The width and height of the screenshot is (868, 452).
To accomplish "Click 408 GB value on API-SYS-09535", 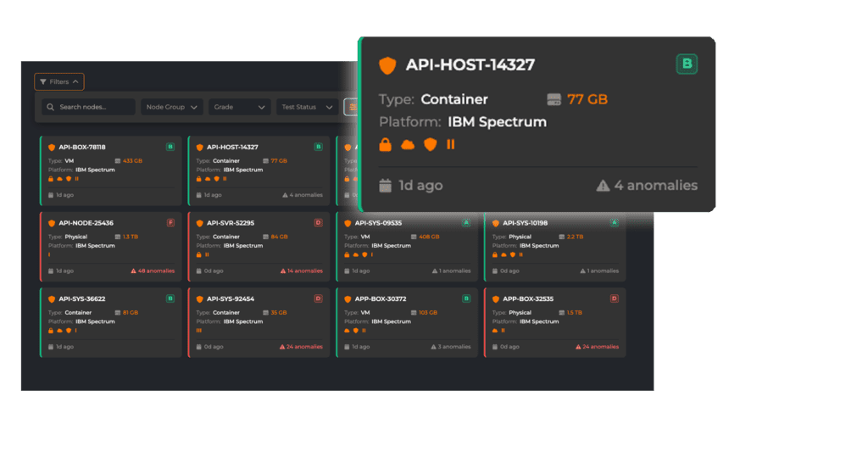I will coord(429,237).
